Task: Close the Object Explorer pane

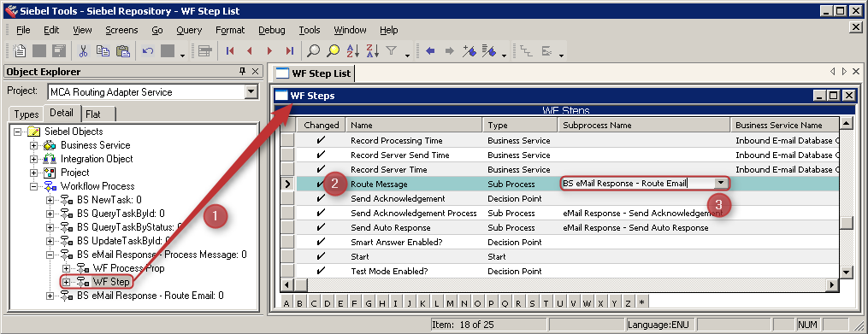Action: click(255, 72)
